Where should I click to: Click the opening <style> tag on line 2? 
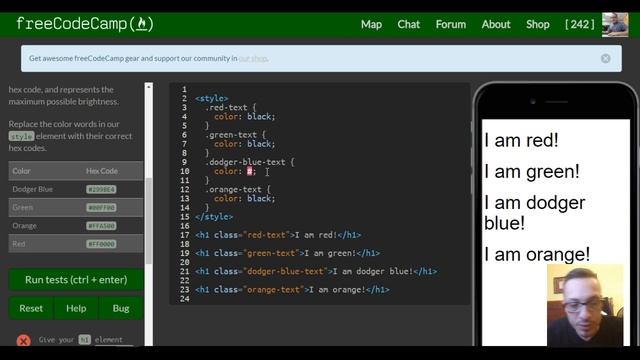(211, 98)
